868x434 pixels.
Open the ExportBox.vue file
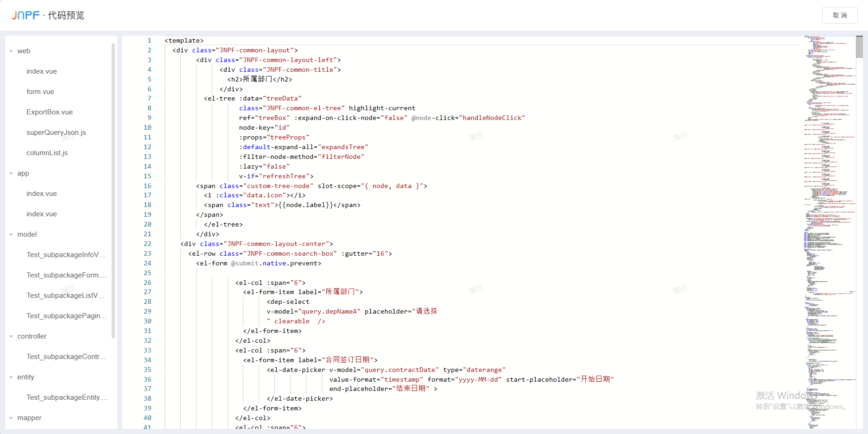tap(49, 112)
